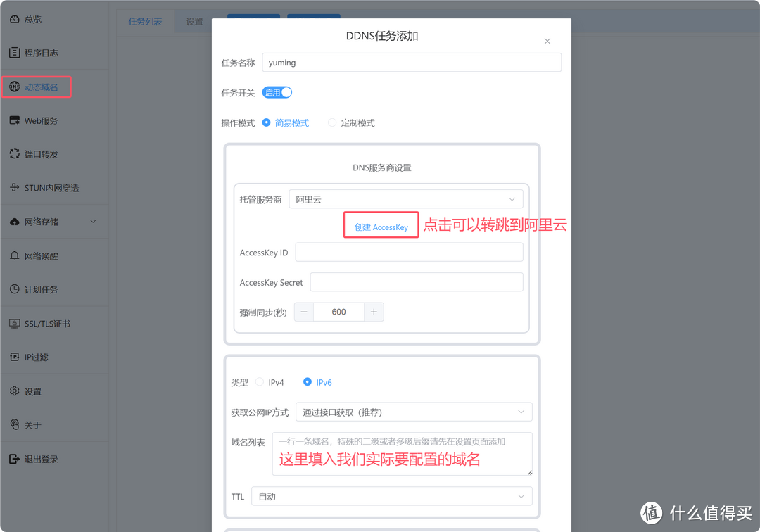Click the 退出登录 logout icon

coord(15,459)
